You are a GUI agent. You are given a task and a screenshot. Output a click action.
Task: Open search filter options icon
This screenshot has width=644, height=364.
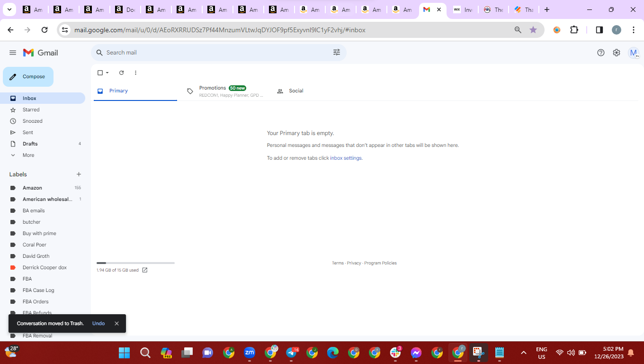pos(337,53)
